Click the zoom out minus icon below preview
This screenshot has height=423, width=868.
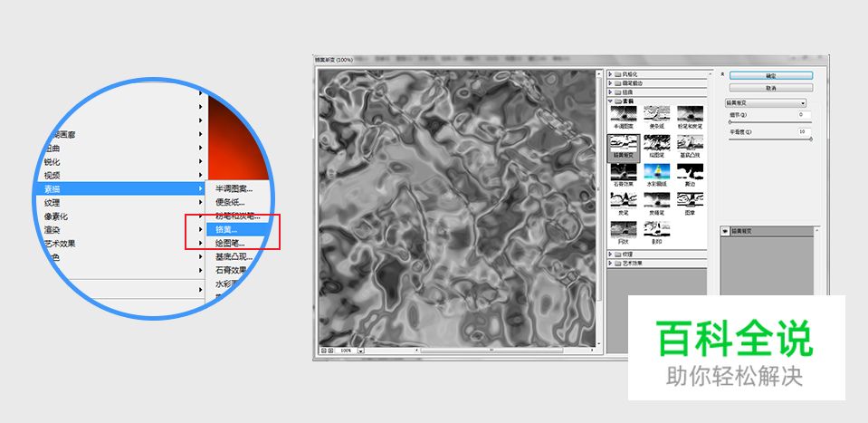(x=323, y=350)
